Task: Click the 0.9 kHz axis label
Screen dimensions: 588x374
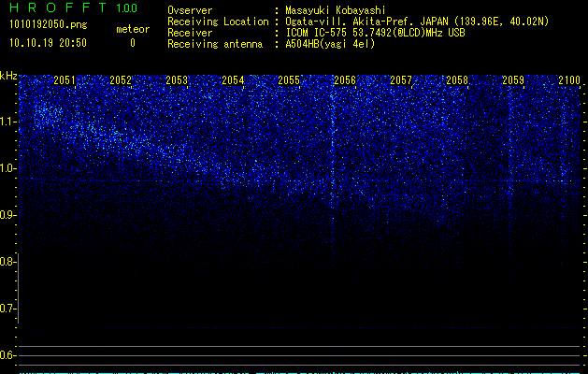Action: (7, 215)
